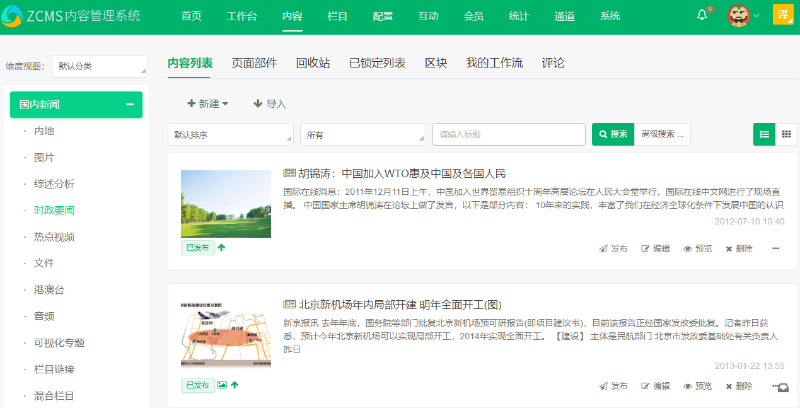Open 统计 in top navigation
This screenshot has height=408, width=800.
[519, 16]
